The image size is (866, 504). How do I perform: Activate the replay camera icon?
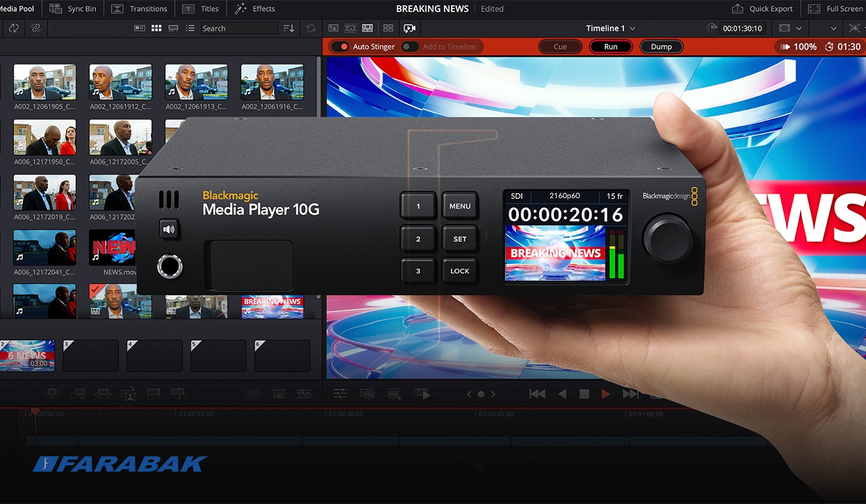click(409, 28)
